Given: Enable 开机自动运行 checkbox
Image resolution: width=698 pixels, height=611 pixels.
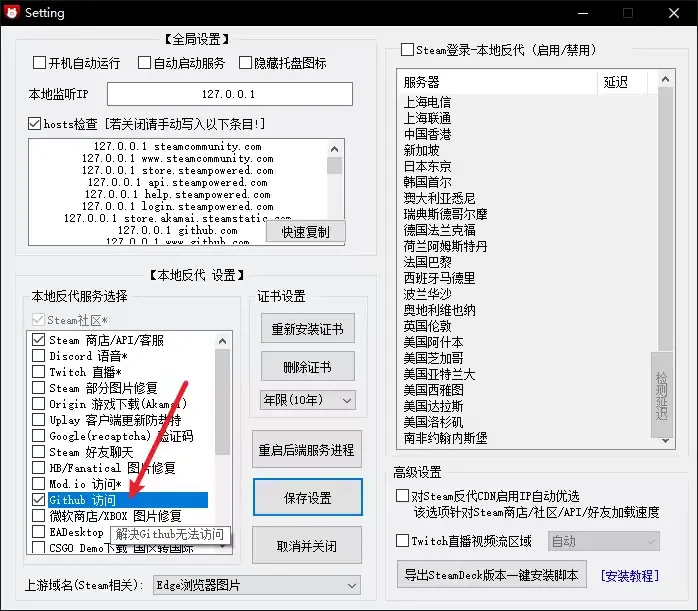Looking at the screenshot, I should click(x=39, y=63).
